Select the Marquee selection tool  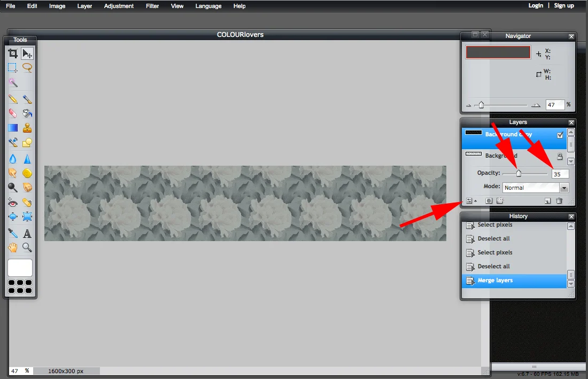tap(13, 68)
